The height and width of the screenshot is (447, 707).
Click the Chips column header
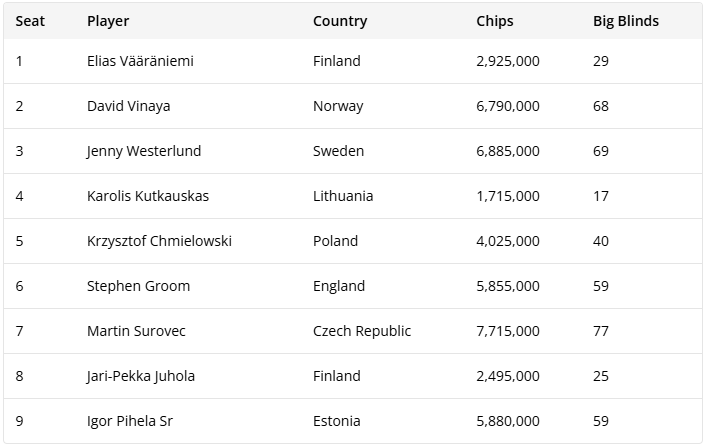495,21
